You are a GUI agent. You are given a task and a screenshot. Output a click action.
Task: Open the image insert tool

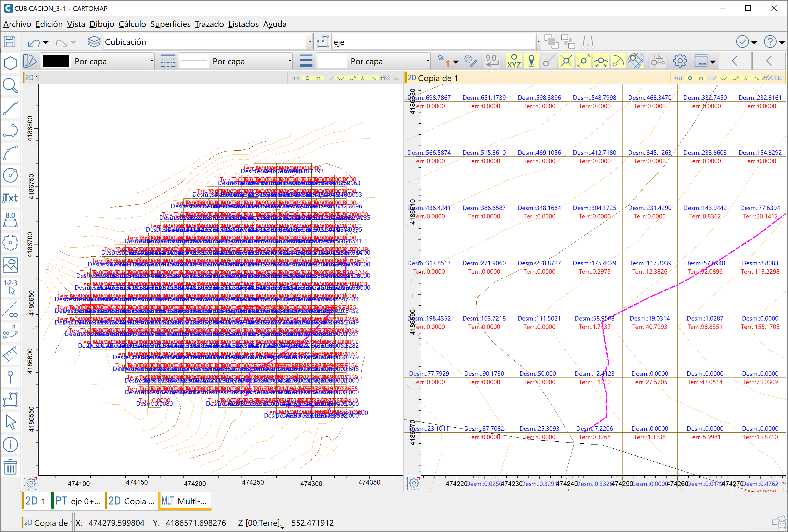10,265
